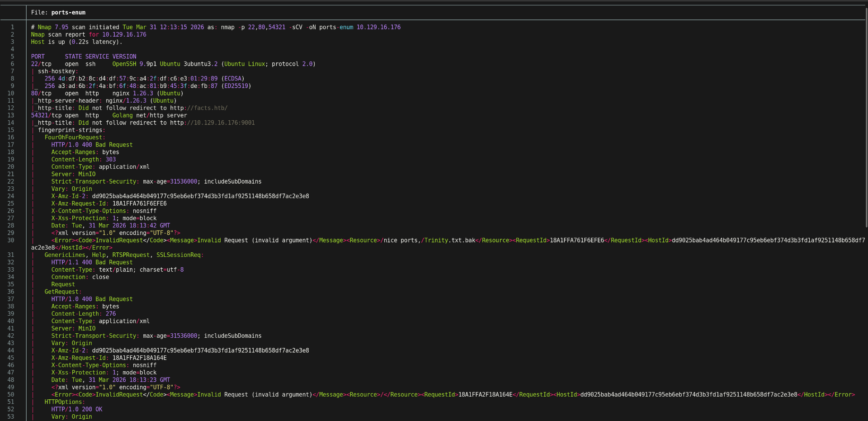Click the vertical scrollbar thumb on right edge

click(x=866, y=117)
